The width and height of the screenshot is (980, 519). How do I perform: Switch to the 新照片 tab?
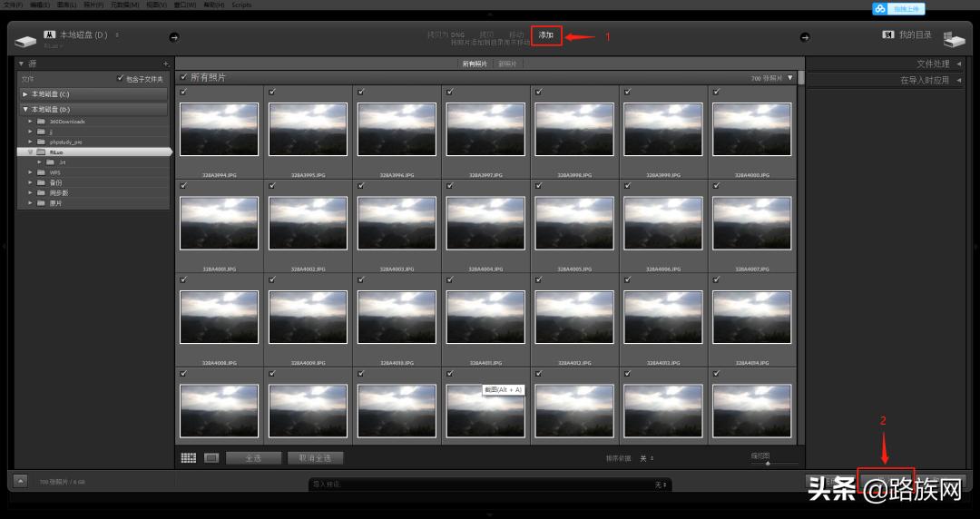507,64
